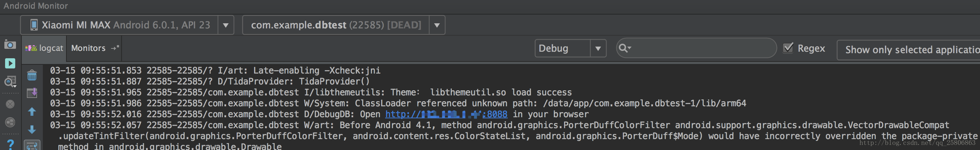Click the pin icon next to Monitors

point(115,48)
